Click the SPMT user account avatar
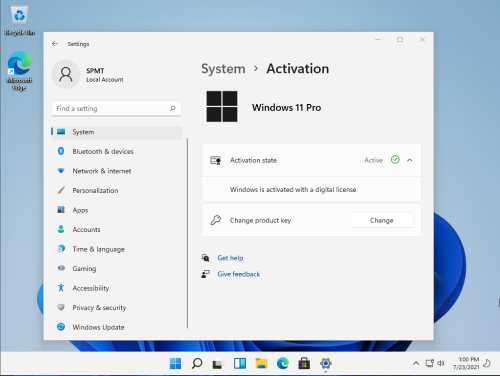This screenshot has width=500, height=376. 66,74
